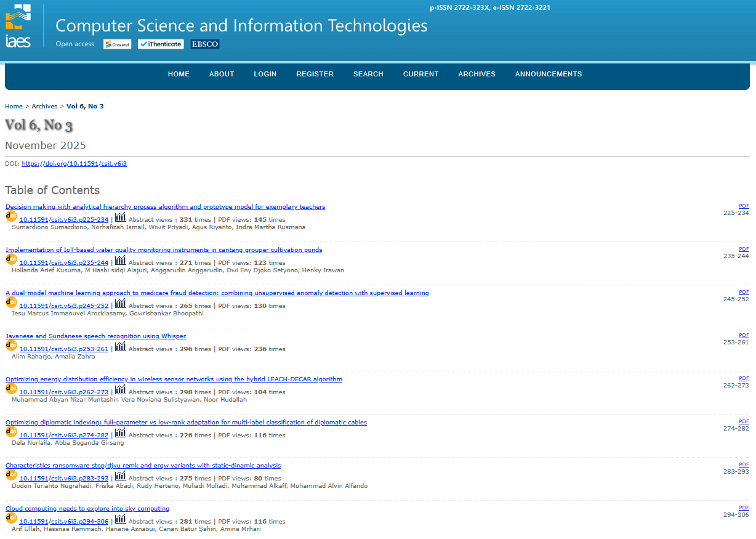This screenshot has width=756, height=539.
Task: Click DOI icon for sky computing article
Action: click(11, 518)
